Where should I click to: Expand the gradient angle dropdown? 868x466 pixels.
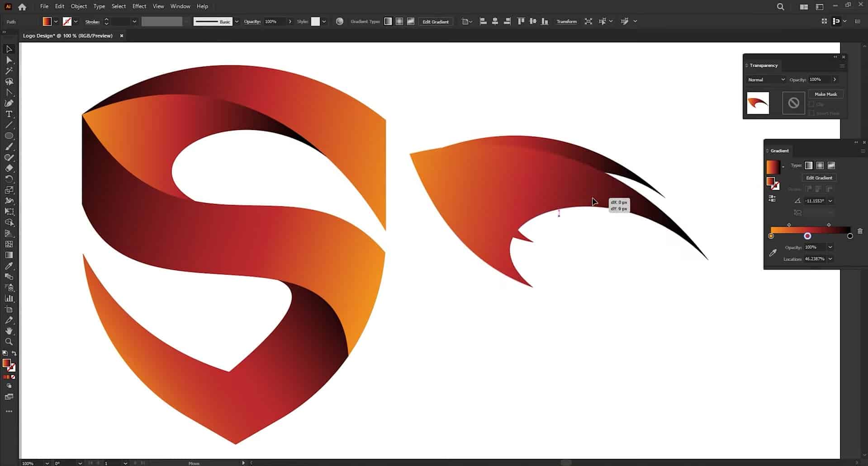[830, 201]
